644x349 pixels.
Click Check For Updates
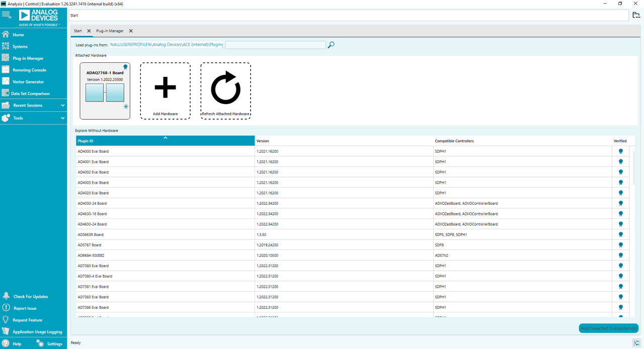click(x=30, y=296)
